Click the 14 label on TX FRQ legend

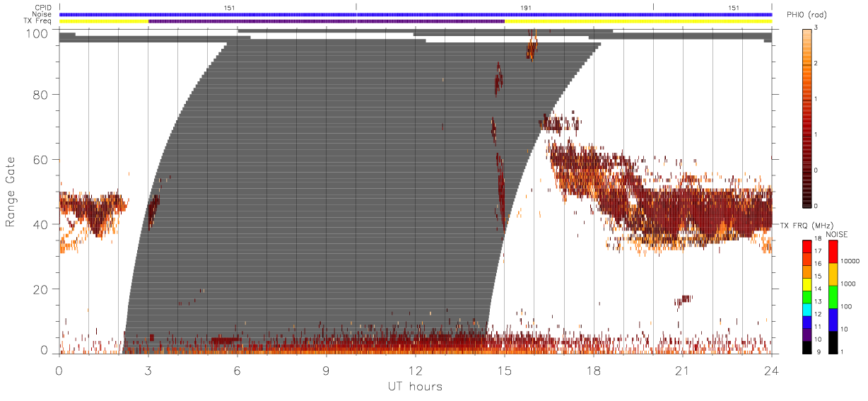click(818, 290)
